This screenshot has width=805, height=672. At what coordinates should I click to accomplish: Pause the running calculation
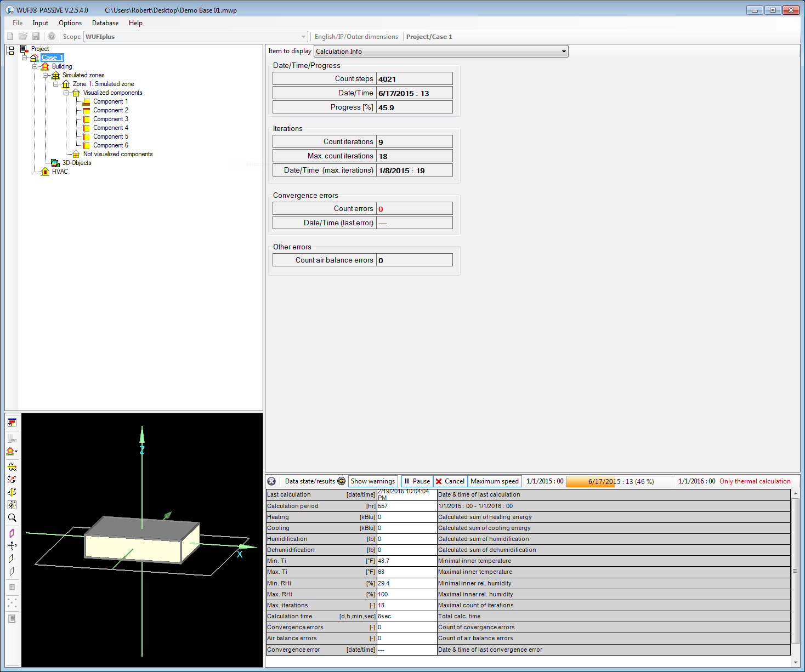[x=417, y=481]
